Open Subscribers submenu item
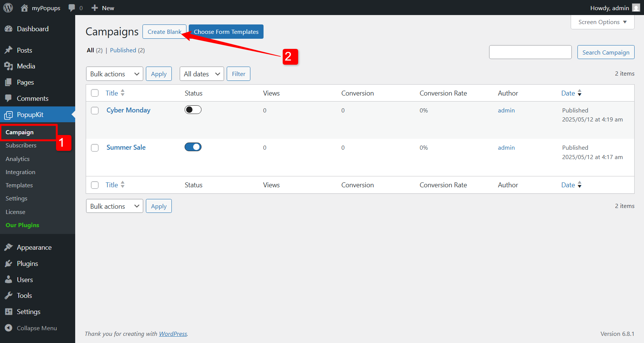Image resolution: width=644 pixels, height=343 pixels. point(21,146)
